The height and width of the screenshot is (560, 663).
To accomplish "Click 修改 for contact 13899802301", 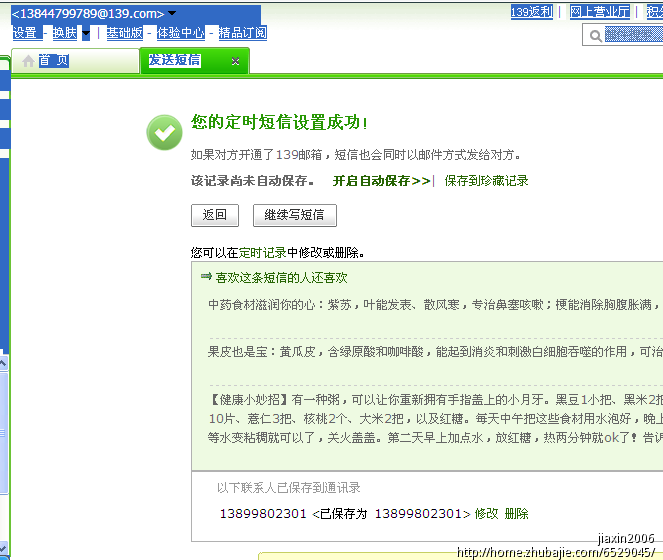I will tap(486, 514).
